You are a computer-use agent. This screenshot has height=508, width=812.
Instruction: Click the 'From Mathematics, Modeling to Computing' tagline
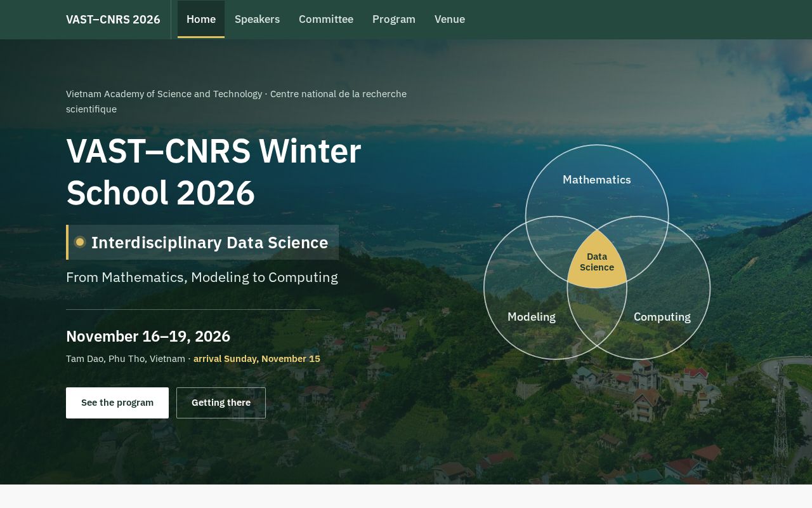pyautogui.click(x=202, y=277)
